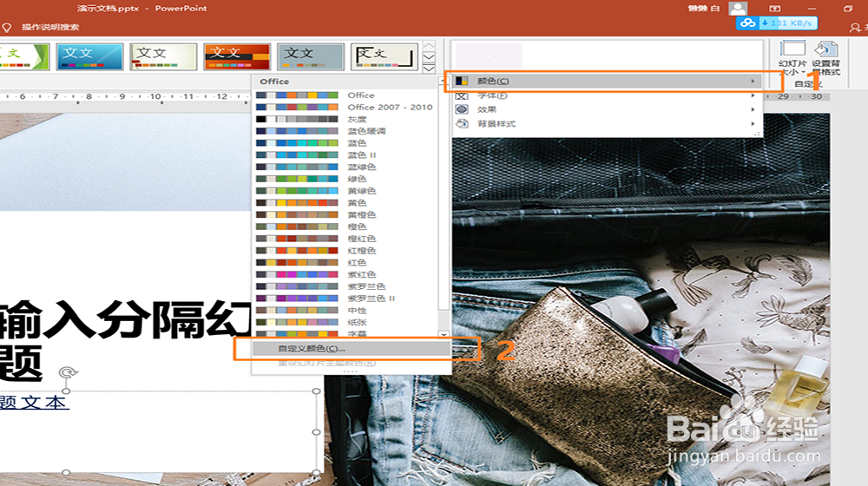This screenshot has width=868, height=486.
Task: Click the themes gallery up arrow
Action: point(429,45)
